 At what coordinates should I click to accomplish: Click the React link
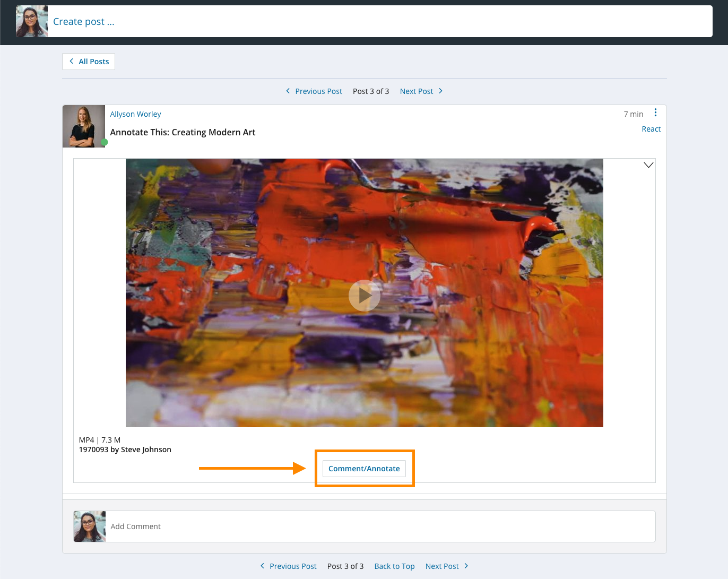(x=651, y=129)
